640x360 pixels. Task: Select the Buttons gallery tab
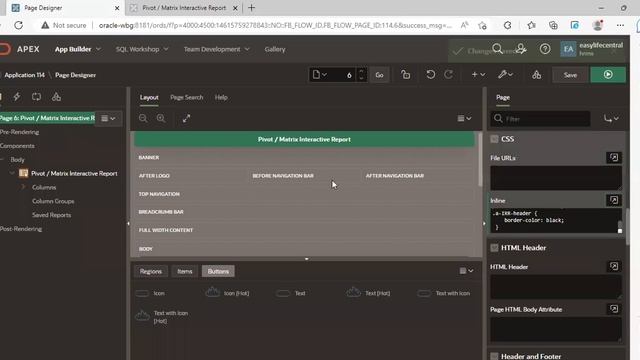coord(218,271)
